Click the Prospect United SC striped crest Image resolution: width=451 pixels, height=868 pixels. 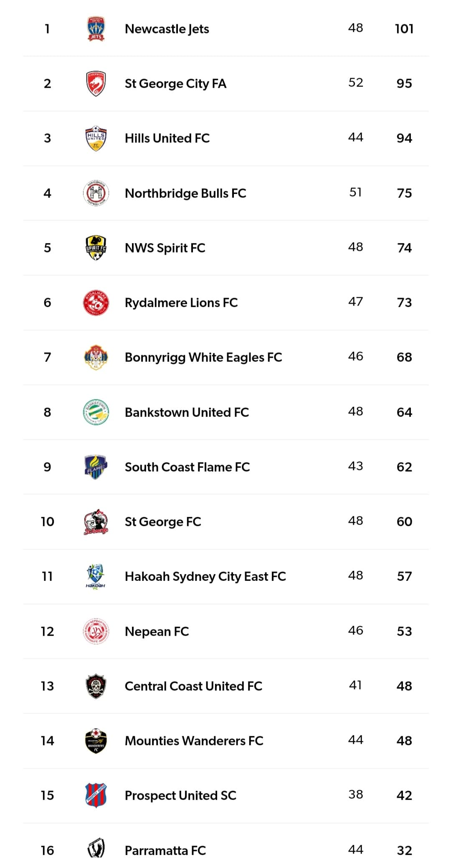click(96, 795)
